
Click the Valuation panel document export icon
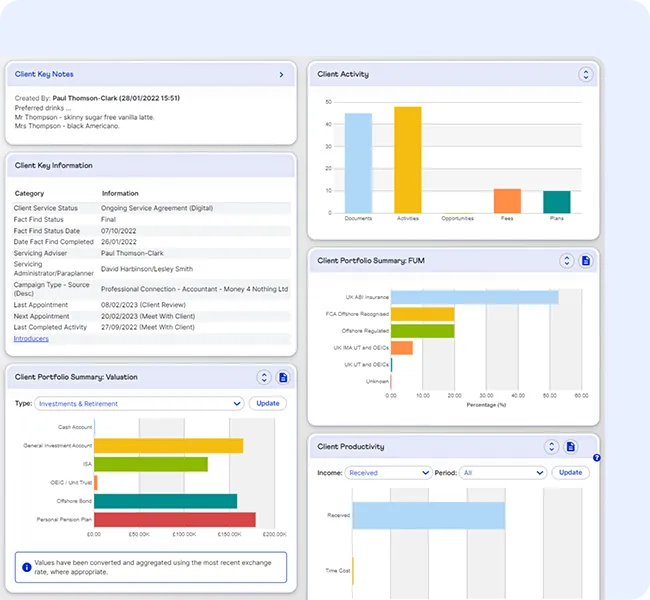coord(283,377)
